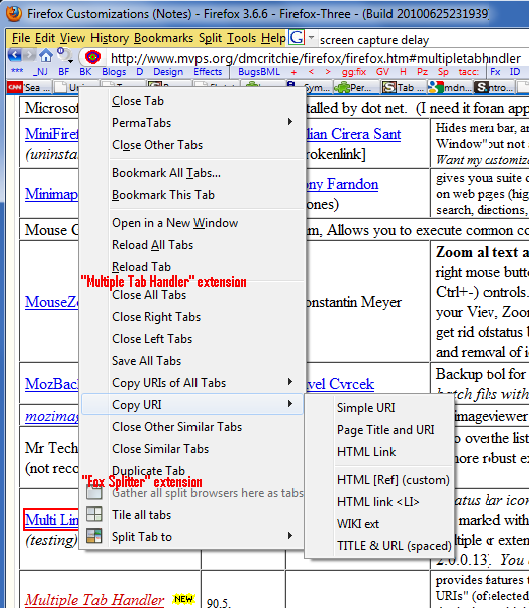Switch to the CNN 'Sea...' tab

[29, 88]
